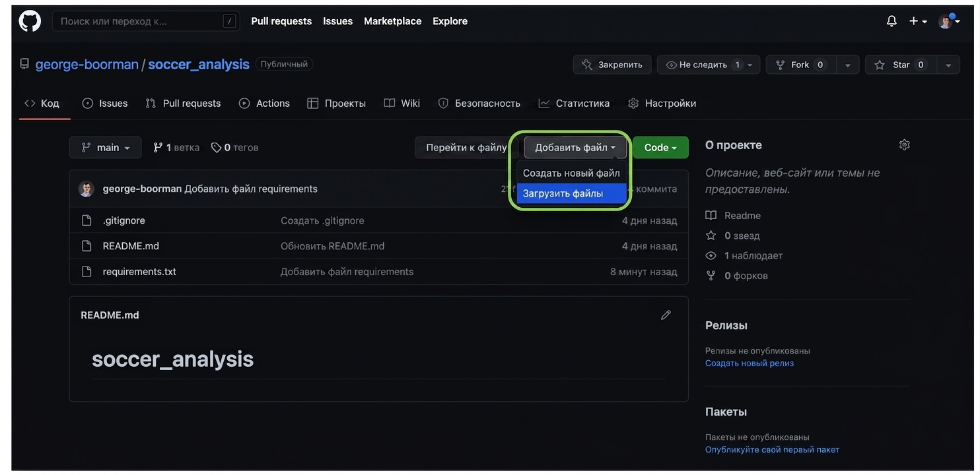Open the george-boorman commit author link
The image size is (980, 475).
click(x=142, y=189)
